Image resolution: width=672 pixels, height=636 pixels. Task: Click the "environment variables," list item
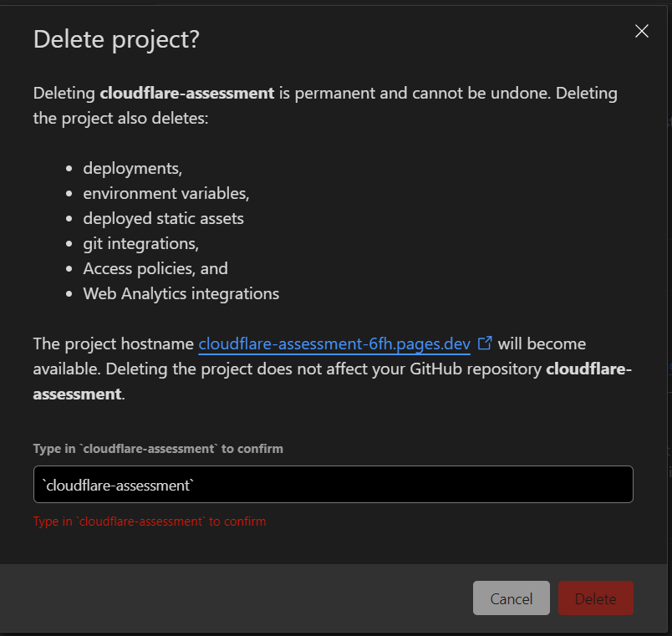pyautogui.click(x=166, y=194)
